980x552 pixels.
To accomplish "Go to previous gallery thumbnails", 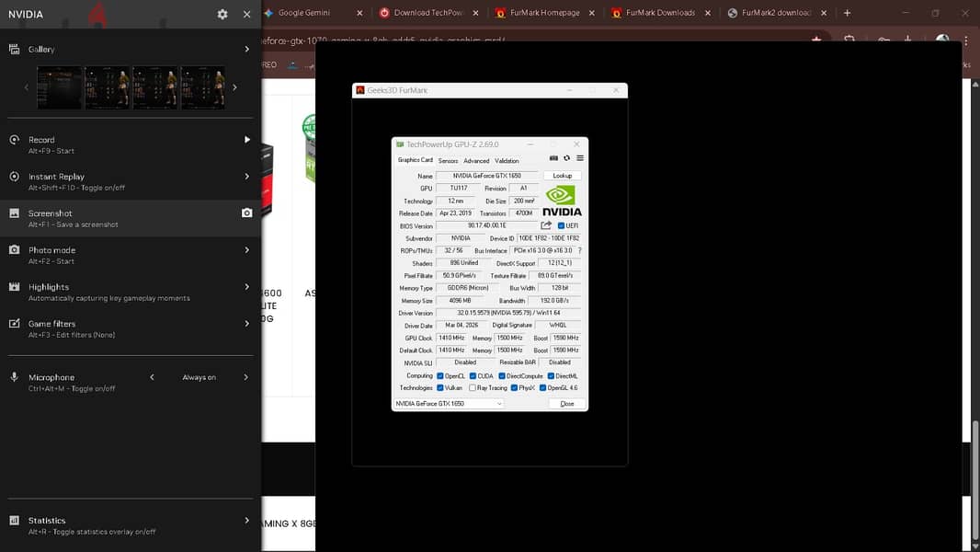I will tap(27, 87).
